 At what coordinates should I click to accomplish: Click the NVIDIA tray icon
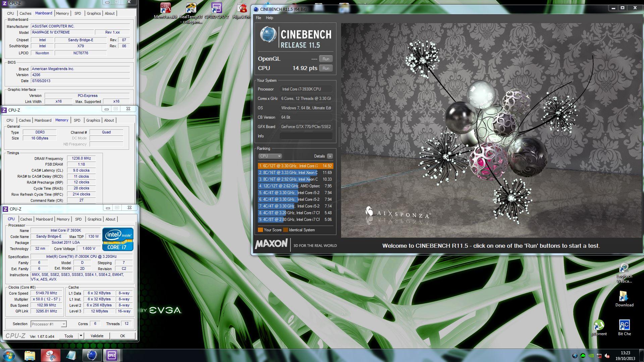point(591,356)
